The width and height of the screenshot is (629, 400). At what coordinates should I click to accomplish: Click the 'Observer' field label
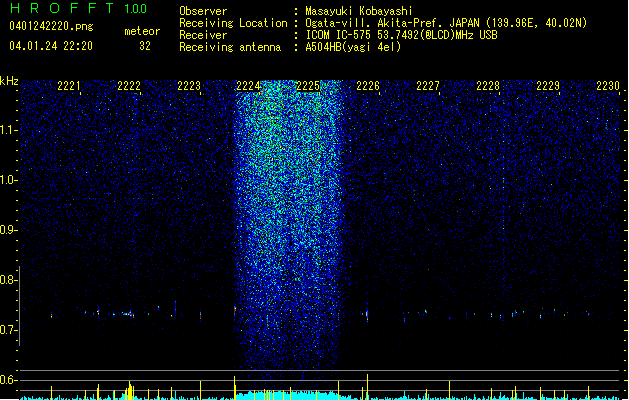click(x=203, y=11)
